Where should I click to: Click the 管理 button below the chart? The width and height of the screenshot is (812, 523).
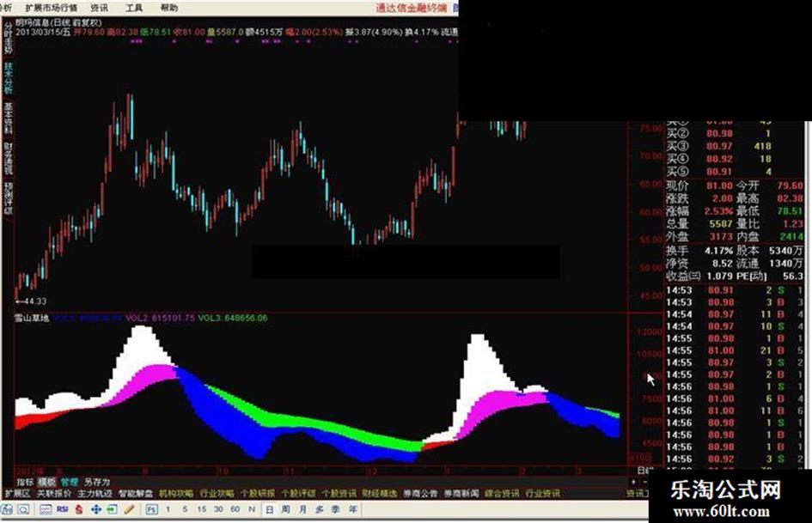[x=69, y=482]
